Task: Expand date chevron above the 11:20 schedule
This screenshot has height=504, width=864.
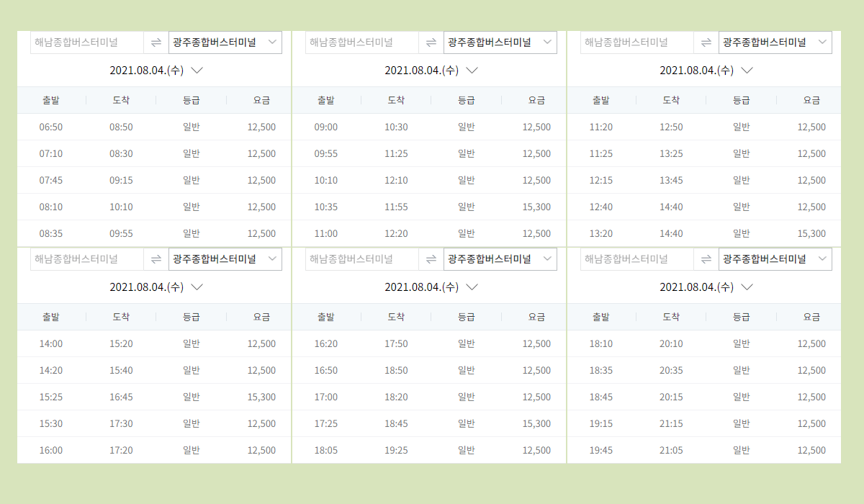Action: click(747, 71)
